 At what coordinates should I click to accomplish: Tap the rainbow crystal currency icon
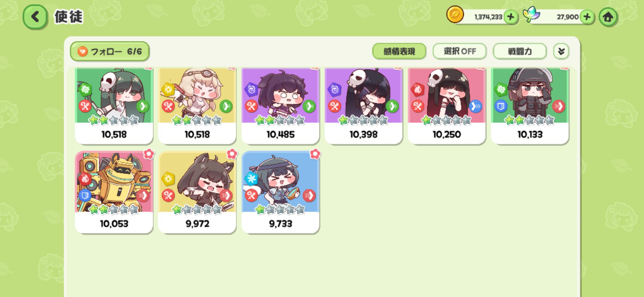[x=531, y=15]
